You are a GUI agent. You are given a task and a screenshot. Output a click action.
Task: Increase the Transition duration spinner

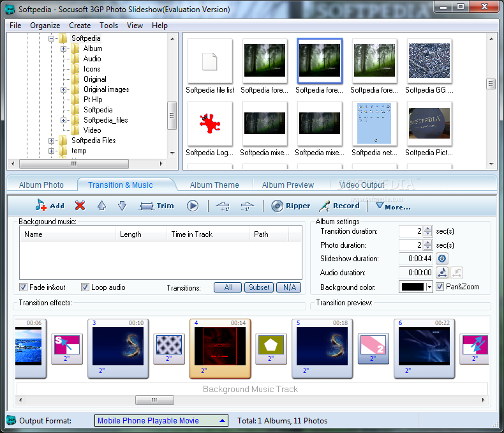pyautogui.click(x=427, y=228)
